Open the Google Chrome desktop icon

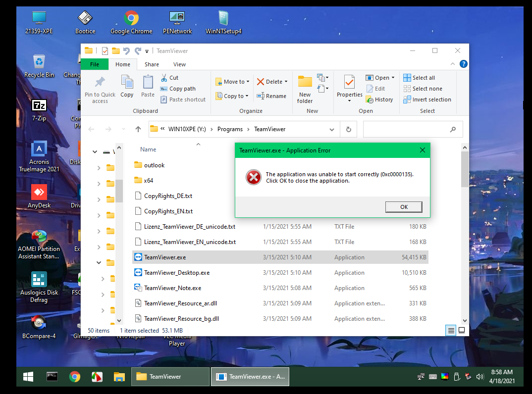[x=131, y=22]
